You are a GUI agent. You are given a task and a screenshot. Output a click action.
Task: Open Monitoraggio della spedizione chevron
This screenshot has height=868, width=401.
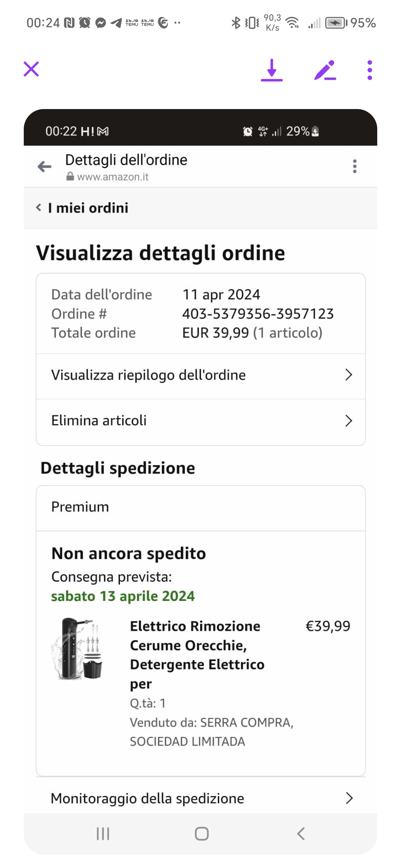349,798
